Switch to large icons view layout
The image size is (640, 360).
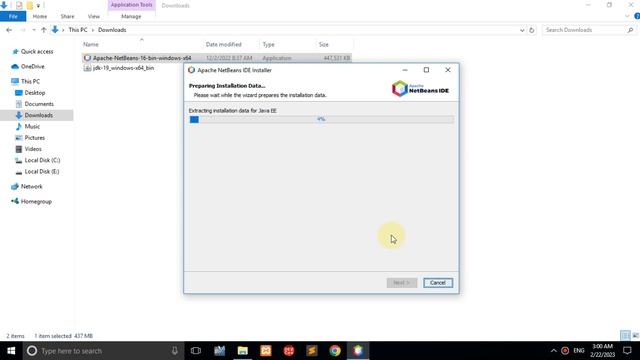coord(635,336)
